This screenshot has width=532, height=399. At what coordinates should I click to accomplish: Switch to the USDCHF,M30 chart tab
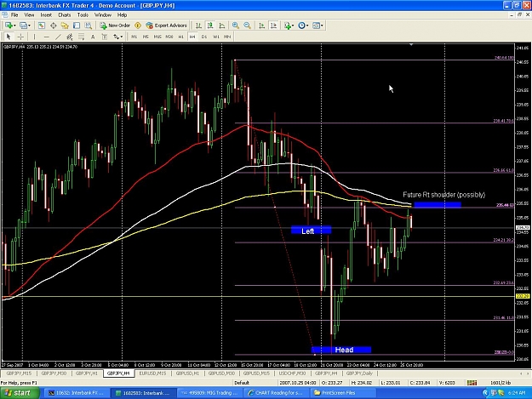[x=292, y=373]
